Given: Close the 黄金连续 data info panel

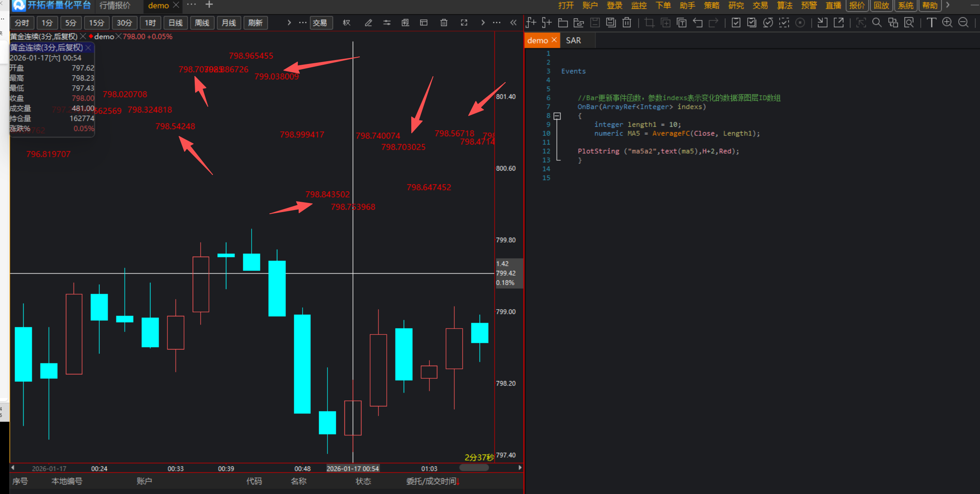Looking at the screenshot, I should pos(88,48).
